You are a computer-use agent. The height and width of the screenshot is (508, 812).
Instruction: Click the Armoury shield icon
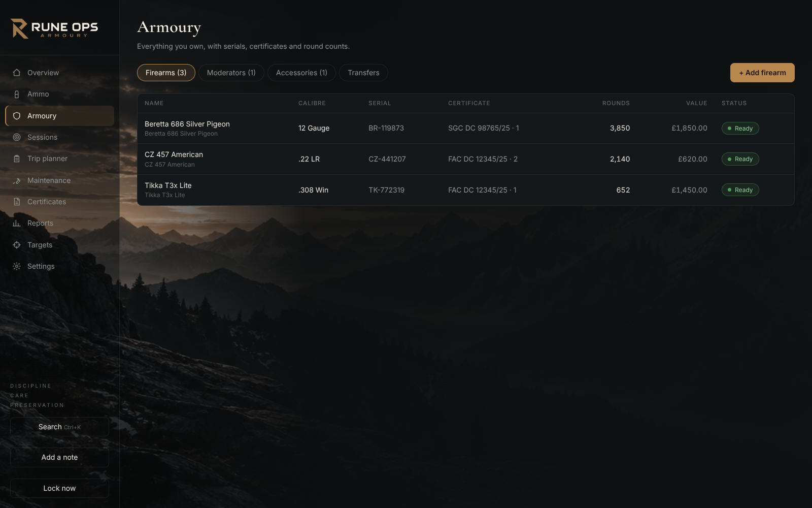pyautogui.click(x=17, y=116)
